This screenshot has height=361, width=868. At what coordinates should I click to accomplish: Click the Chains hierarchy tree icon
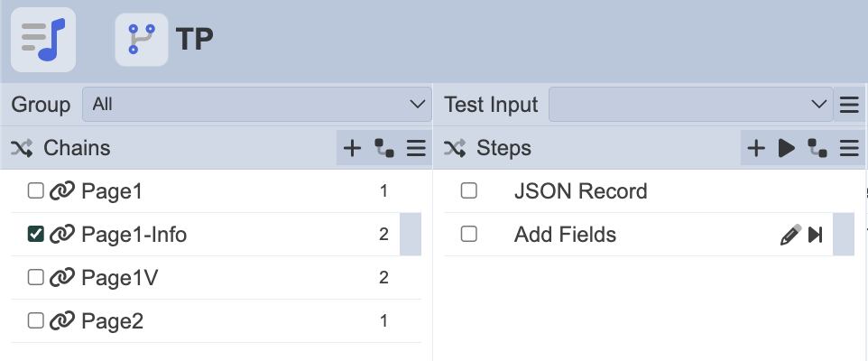pos(385,148)
